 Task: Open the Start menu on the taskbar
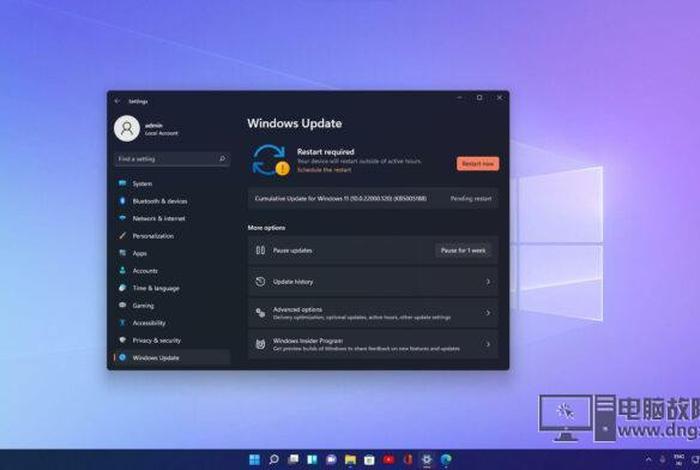click(x=254, y=459)
